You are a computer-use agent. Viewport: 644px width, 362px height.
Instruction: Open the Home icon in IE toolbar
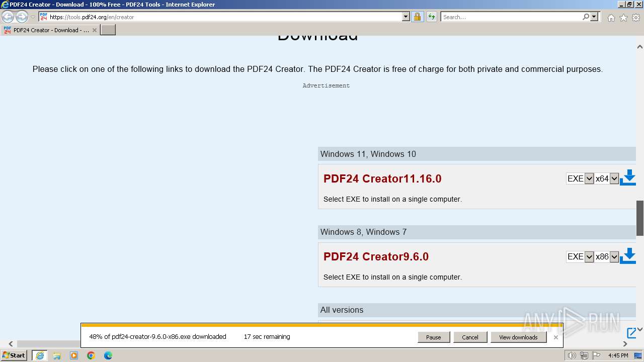[x=611, y=18]
